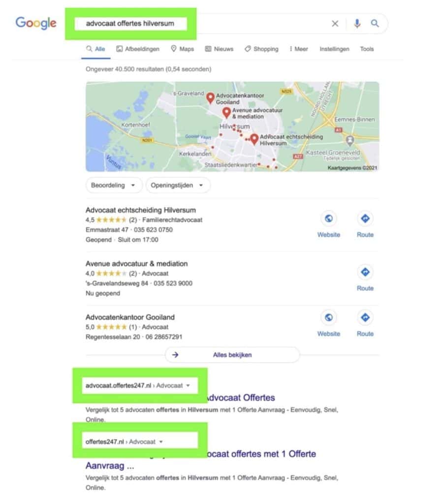
Task: Click Route icon for Avenue advocatuur & mediation
Action: click(x=365, y=272)
